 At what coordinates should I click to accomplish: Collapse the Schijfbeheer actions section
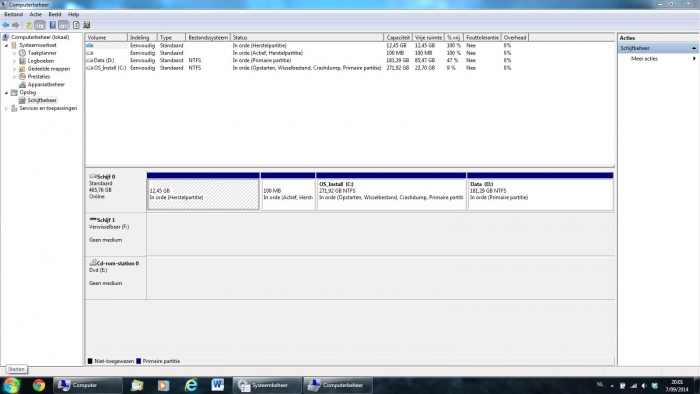[x=694, y=48]
